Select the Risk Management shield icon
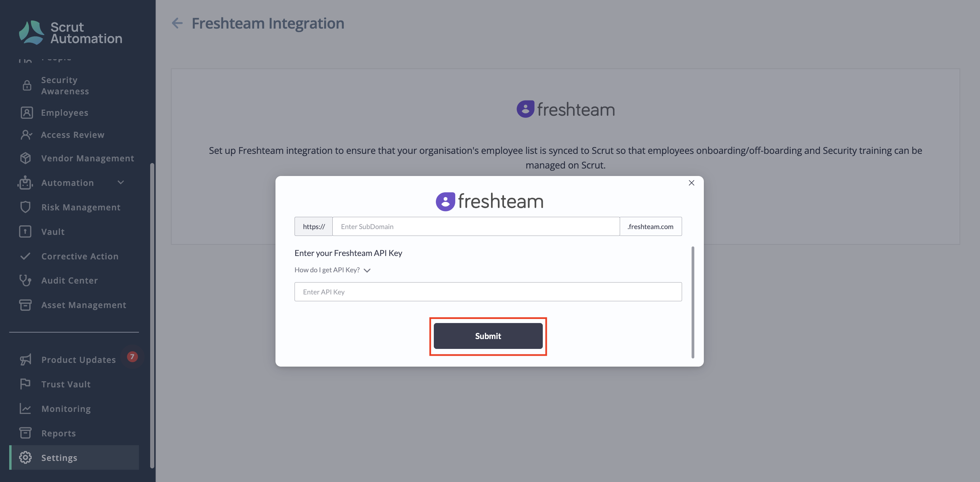This screenshot has height=482, width=980. [26, 207]
